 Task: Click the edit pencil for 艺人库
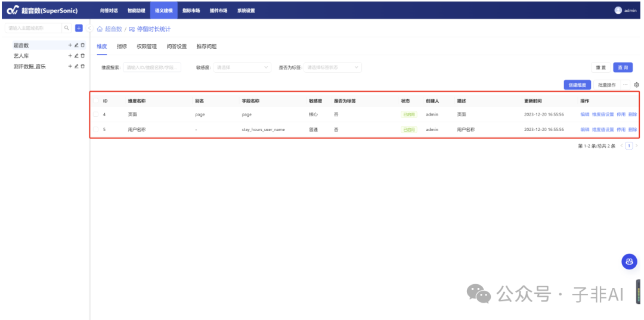click(x=76, y=55)
